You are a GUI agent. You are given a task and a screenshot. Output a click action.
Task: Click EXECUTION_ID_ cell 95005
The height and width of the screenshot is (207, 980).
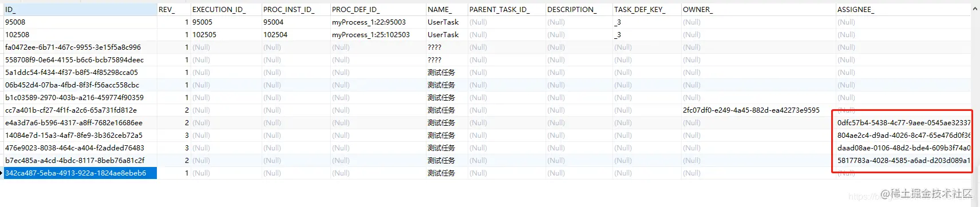point(226,22)
